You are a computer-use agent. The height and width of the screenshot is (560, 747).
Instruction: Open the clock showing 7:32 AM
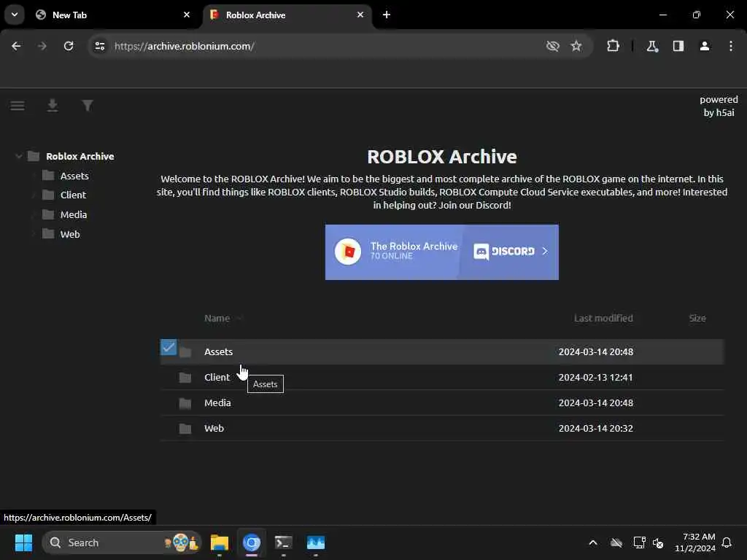point(695,542)
